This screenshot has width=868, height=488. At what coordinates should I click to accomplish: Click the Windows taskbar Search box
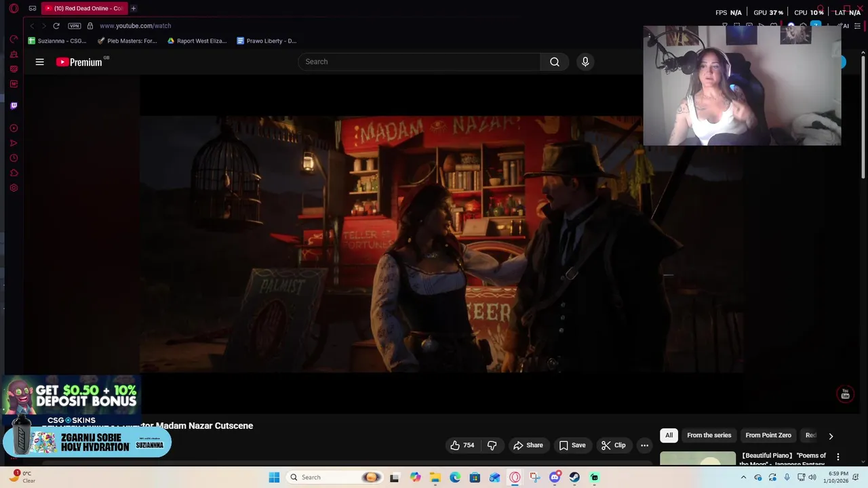point(334,477)
